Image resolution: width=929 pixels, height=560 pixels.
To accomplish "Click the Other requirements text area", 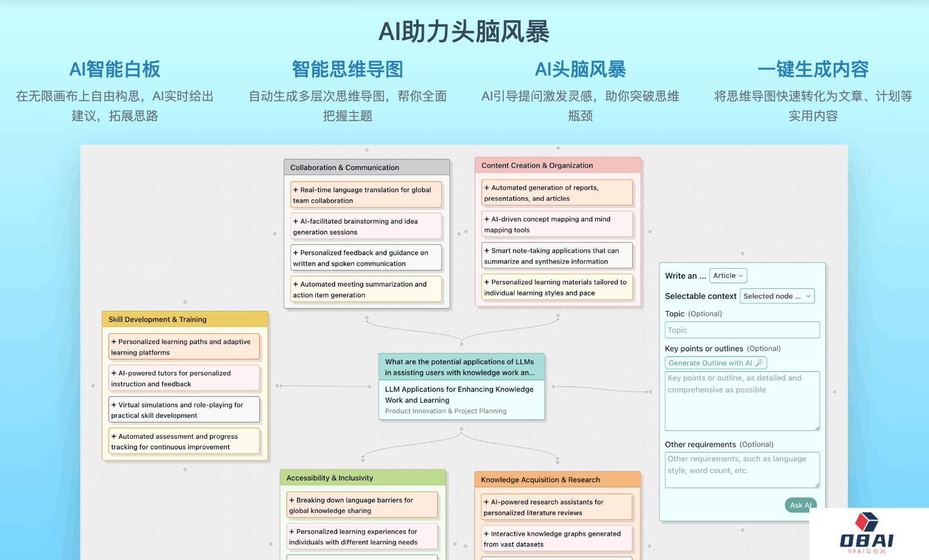I will click(742, 469).
